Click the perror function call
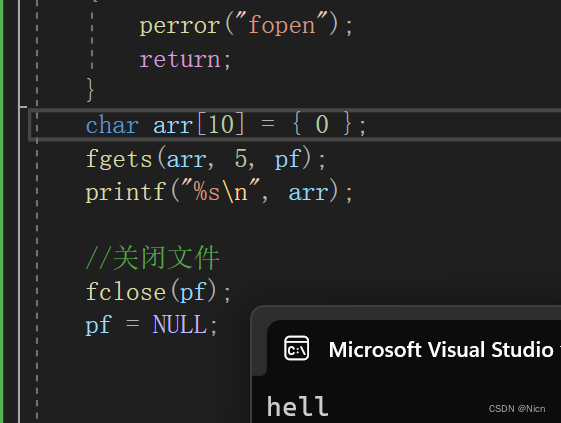Viewport: 561px width, 423px height. (x=180, y=26)
